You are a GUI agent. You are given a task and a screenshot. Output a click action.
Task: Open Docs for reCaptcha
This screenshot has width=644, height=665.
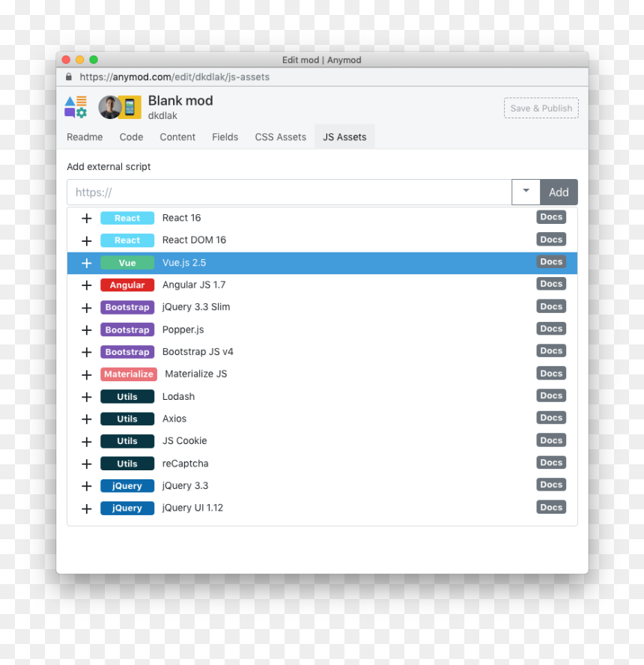point(551,462)
